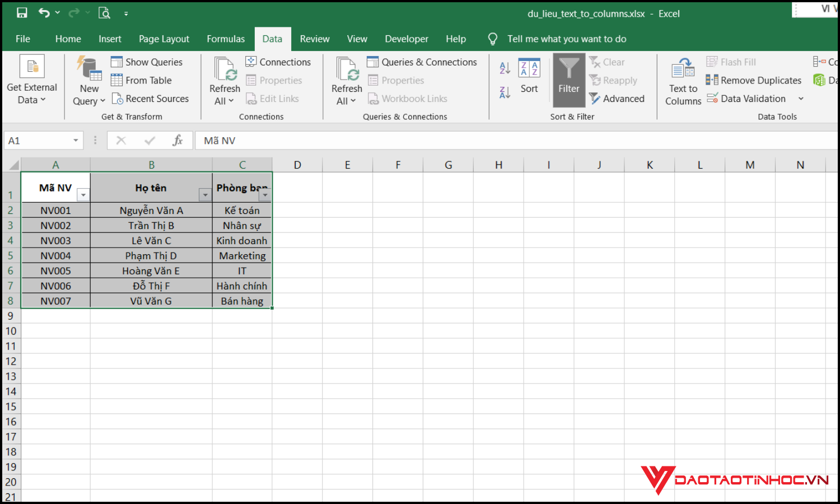Open the Phòng ban filter dropdown

tap(265, 195)
